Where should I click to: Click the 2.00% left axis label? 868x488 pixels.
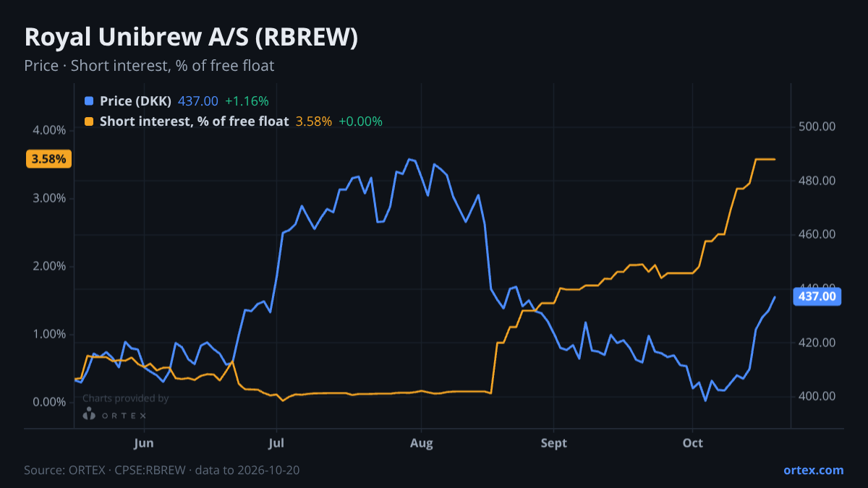click(x=49, y=266)
